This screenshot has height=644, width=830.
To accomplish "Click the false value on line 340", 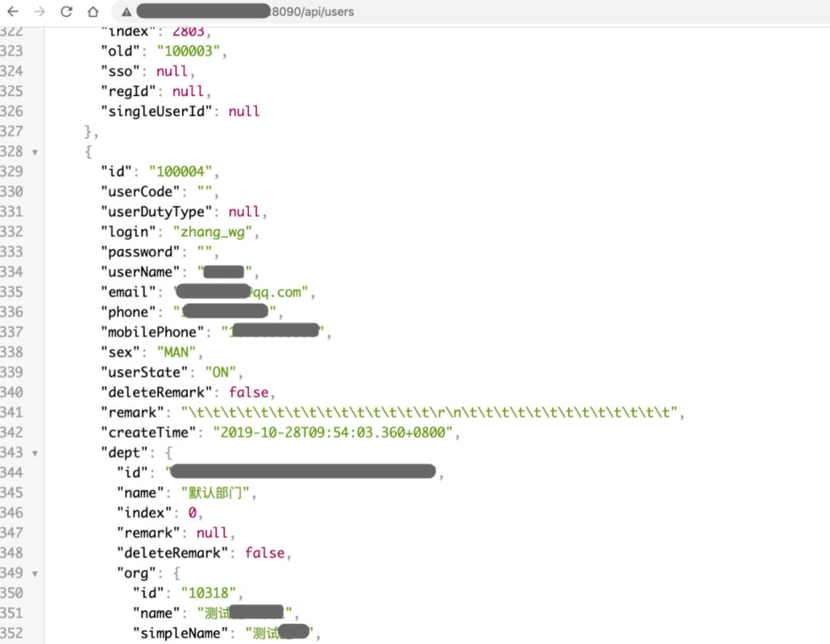I will click(x=248, y=392).
